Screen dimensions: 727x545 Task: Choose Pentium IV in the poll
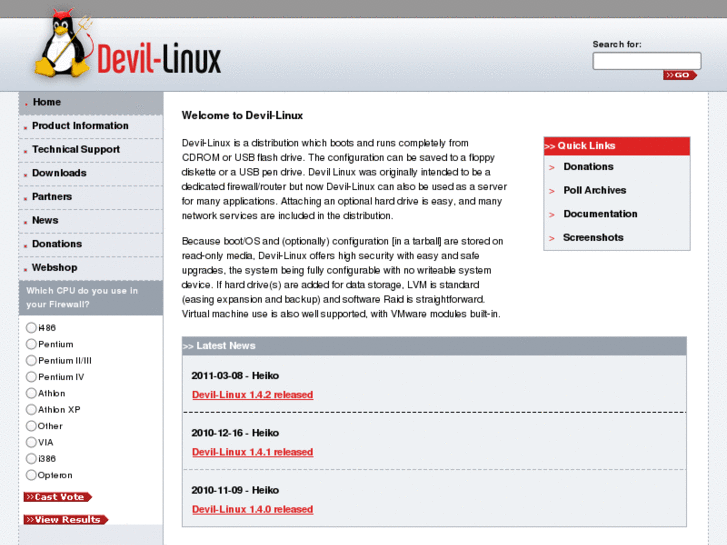31,377
